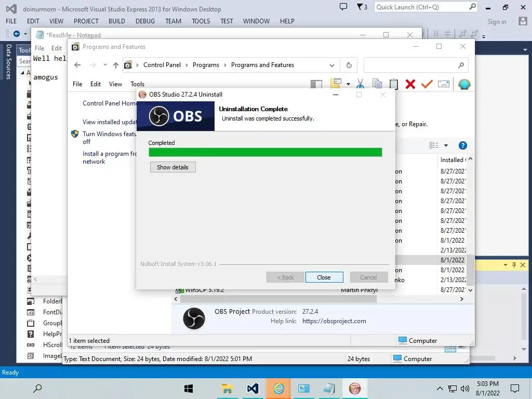The image size is (532, 399).
Task: Click the Edit menu in Notepad
Action: pyautogui.click(x=57, y=48)
